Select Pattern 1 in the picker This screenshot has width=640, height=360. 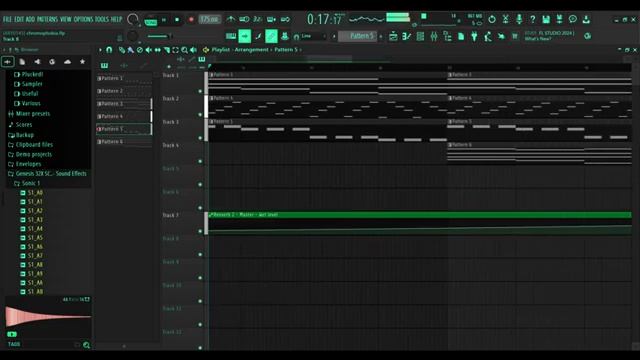point(124,78)
